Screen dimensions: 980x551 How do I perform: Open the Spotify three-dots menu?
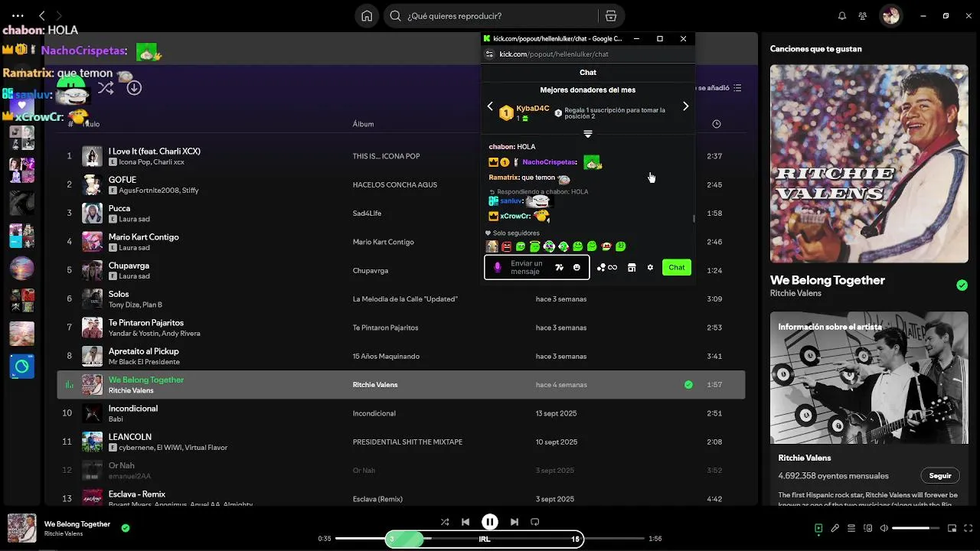tap(18, 15)
